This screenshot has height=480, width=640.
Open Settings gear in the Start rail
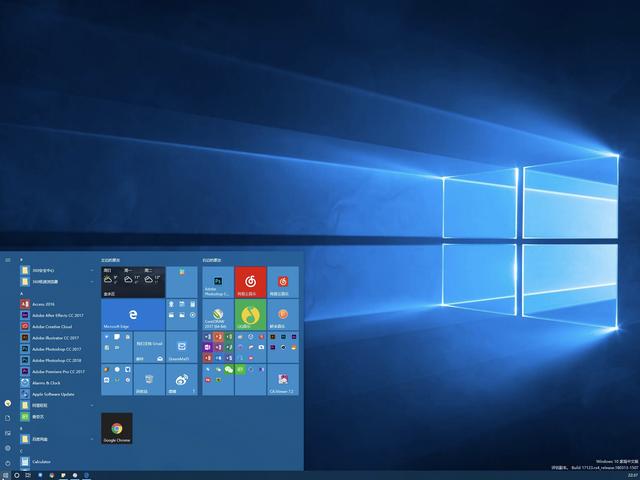tap(8, 448)
